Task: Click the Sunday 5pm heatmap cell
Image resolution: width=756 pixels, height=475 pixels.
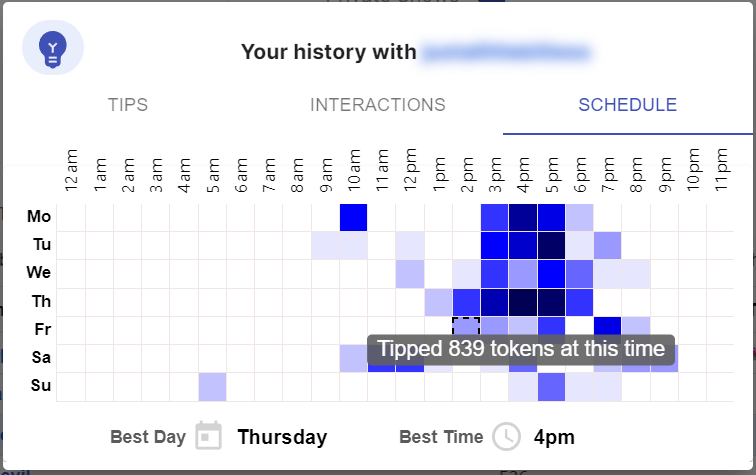Action: [551, 385]
